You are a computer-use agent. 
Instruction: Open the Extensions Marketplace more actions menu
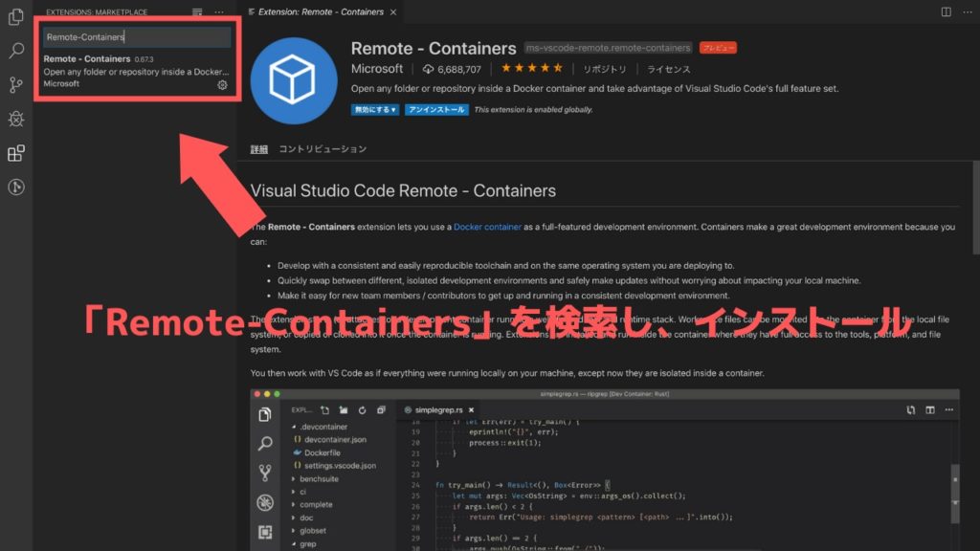[x=219, y=11]
